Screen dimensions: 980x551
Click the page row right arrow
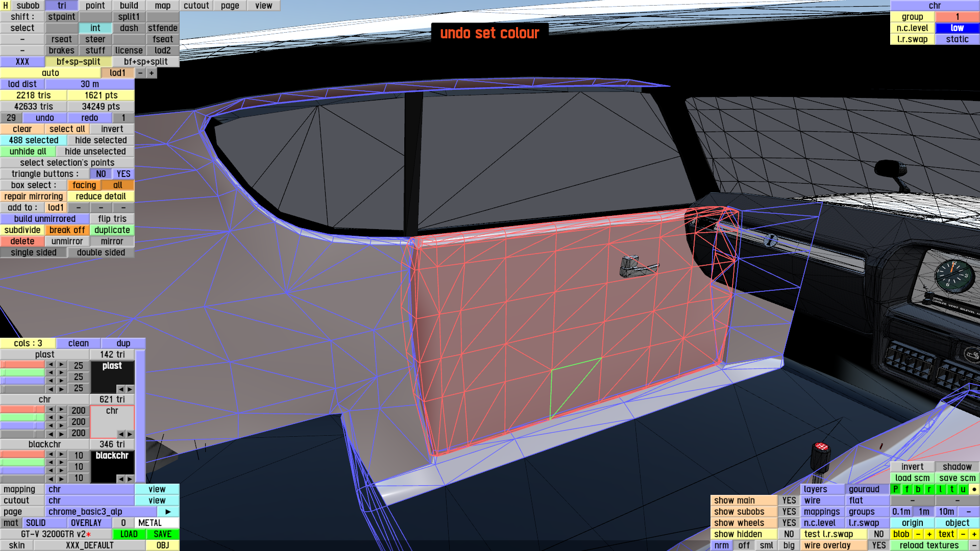(168, 512)
